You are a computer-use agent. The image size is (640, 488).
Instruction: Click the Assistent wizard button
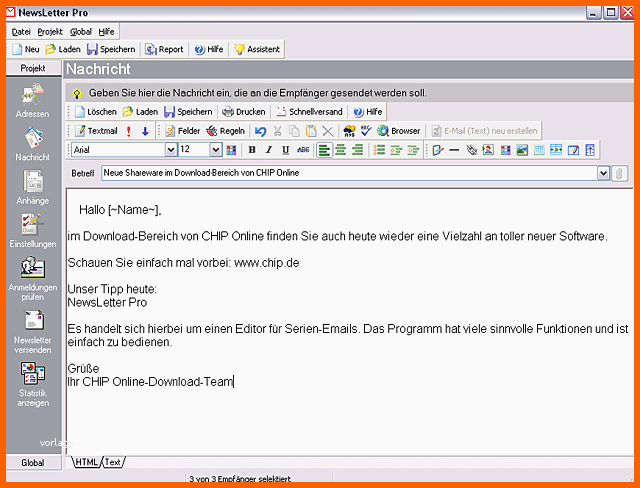[257, 49]
